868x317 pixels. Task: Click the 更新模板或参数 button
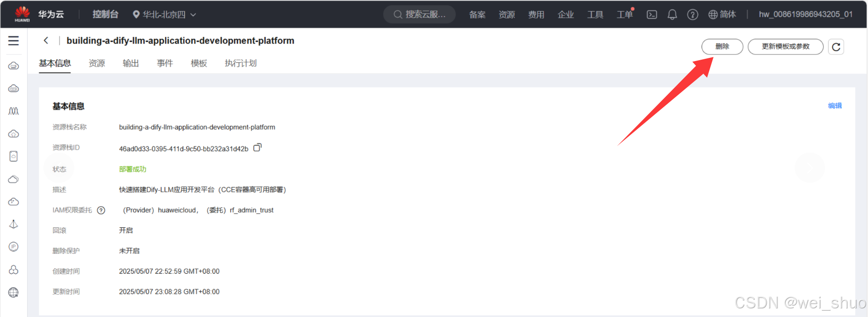[785, 47]
